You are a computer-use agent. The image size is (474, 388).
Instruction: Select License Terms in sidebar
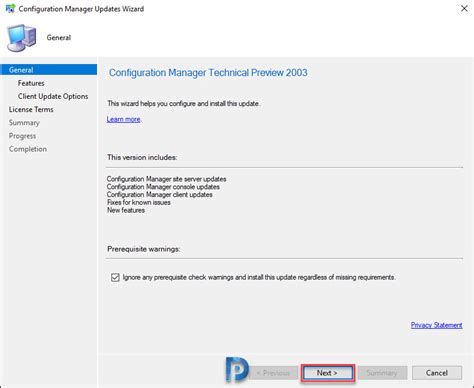tap(31, 109)
